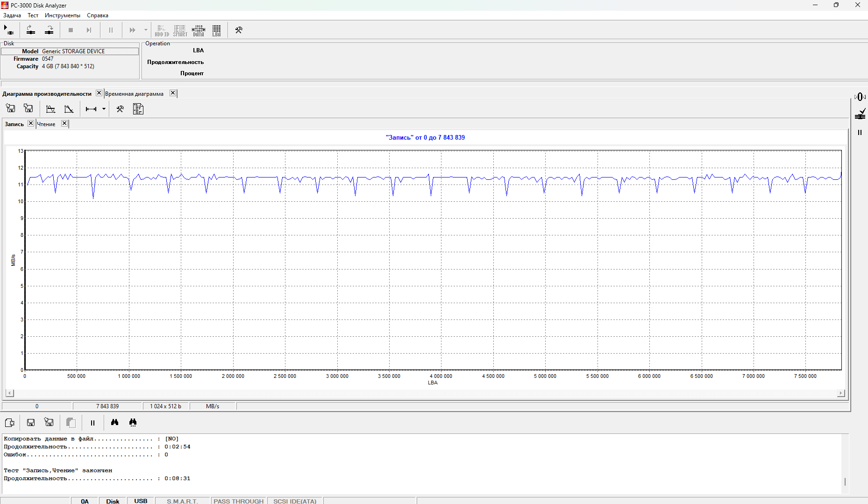Click the log vertical scrollbar thumb
The width and height of the screenshot is (868, 504).
[x=845, y=482]
